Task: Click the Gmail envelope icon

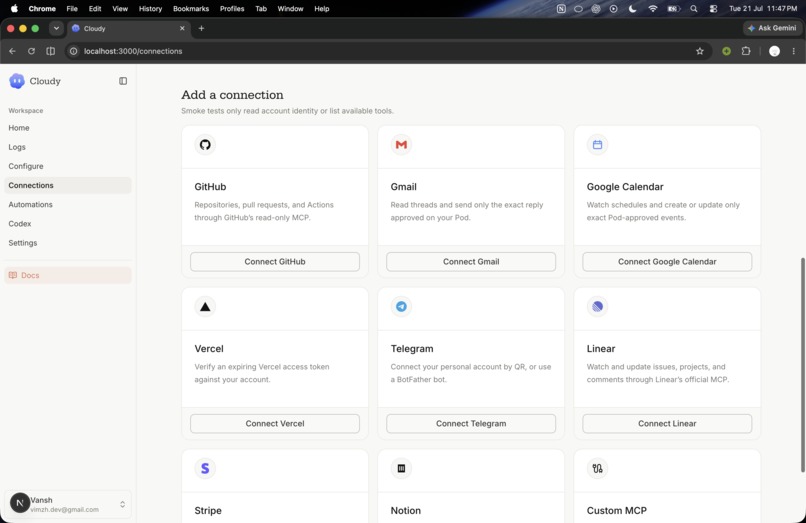Action: [401, 145]
